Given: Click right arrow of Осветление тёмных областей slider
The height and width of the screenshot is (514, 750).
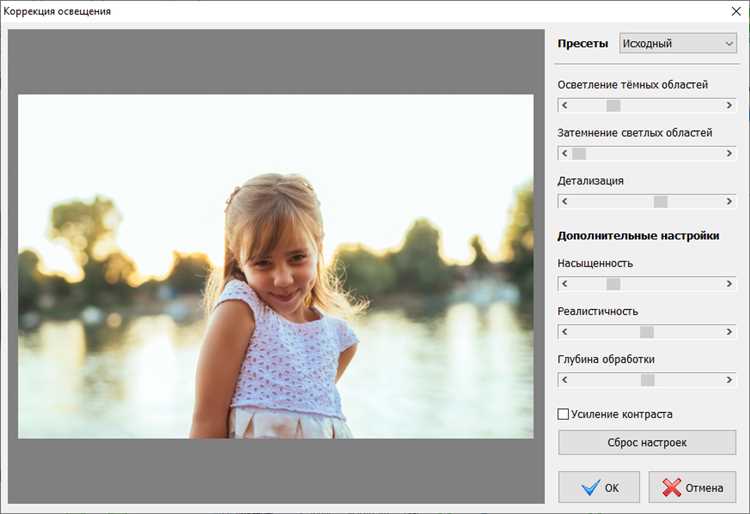Looking at the screenshot, I should 729,105.
